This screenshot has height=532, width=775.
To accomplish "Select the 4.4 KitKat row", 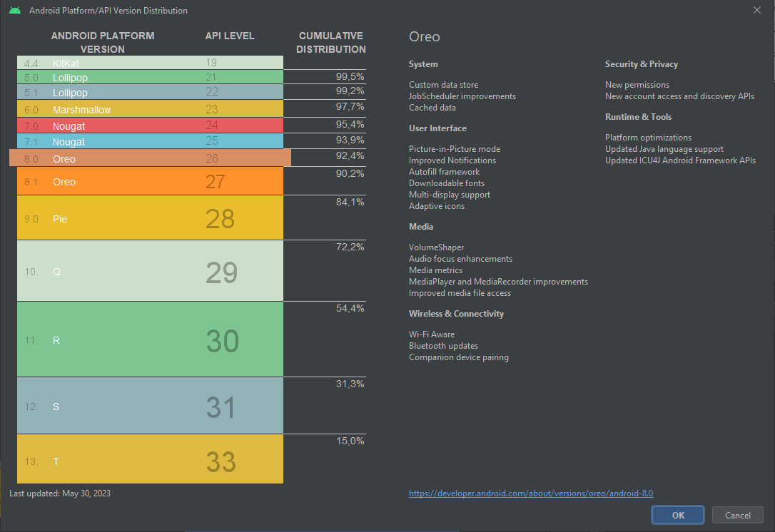I will pyautogui.click(x=150, y=63).
